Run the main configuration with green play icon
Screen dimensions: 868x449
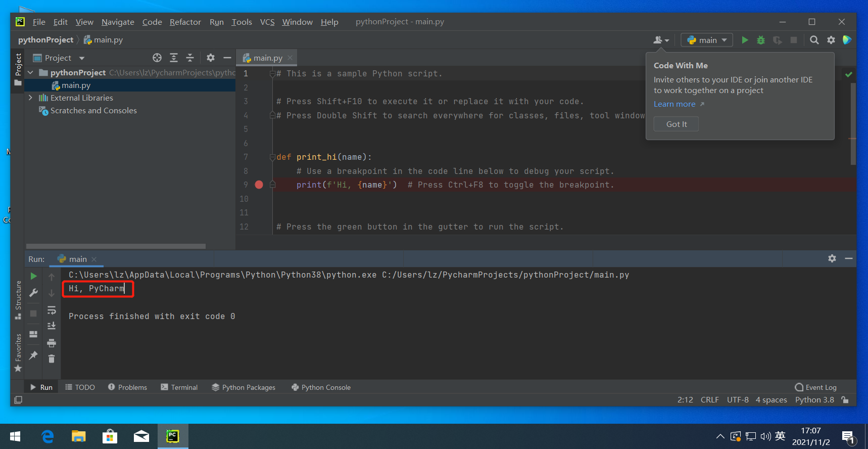click(745, 40)
